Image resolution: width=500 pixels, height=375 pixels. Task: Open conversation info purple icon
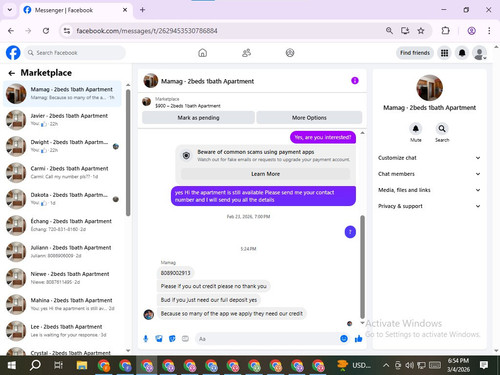355,81
